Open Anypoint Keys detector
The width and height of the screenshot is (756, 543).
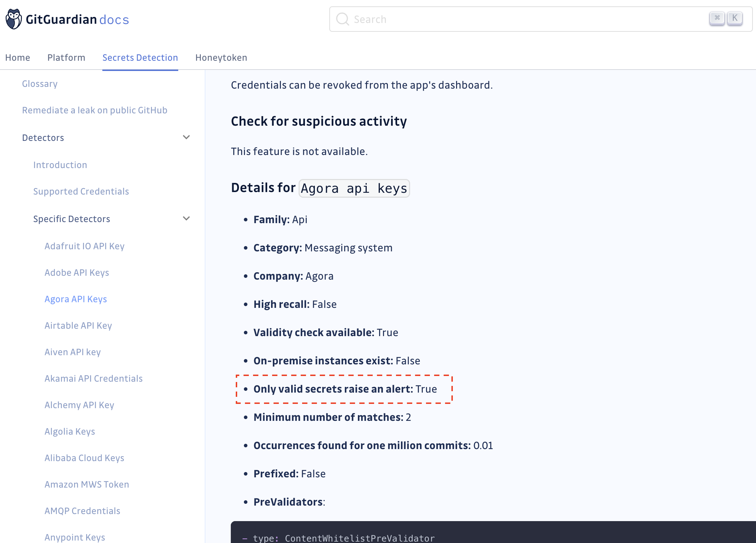75,537
